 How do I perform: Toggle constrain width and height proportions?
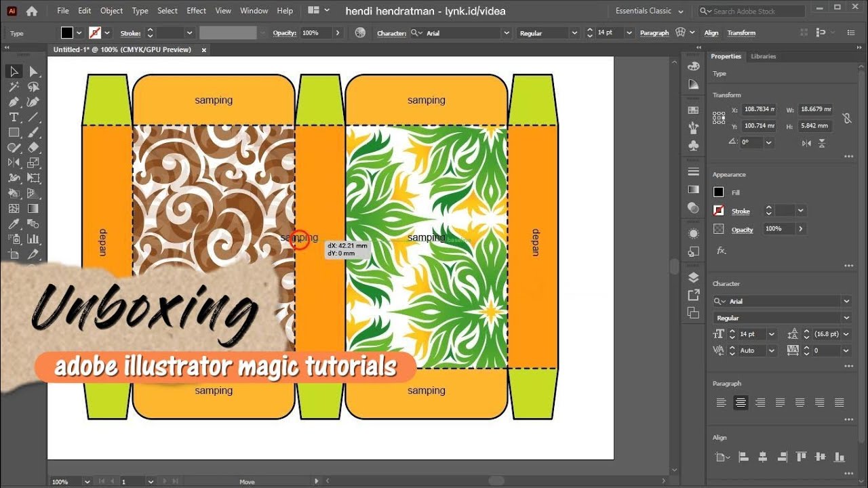[846, 118]
